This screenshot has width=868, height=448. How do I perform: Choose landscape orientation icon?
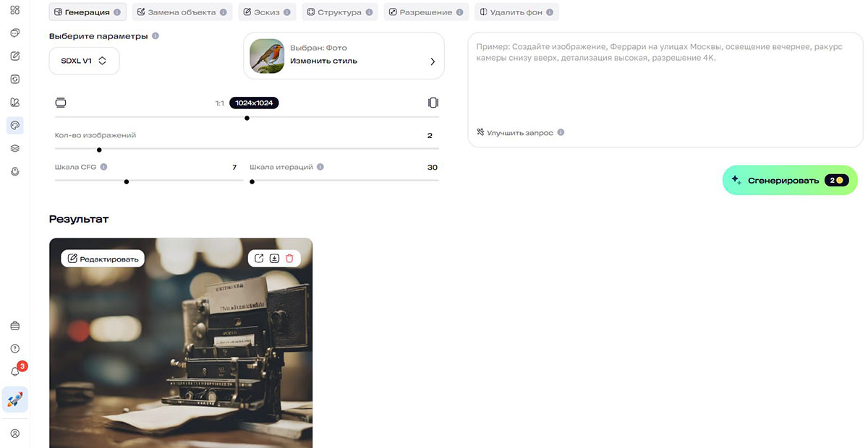61,103
